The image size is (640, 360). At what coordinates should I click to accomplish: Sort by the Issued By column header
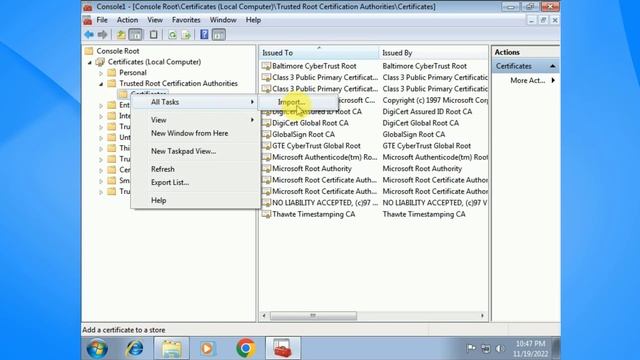tap(433, 53)
